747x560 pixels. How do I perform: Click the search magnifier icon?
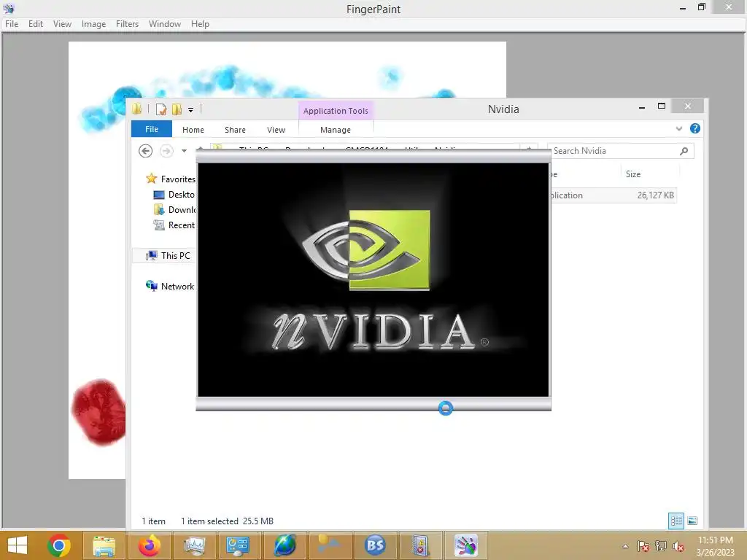(x=684, y=151)
